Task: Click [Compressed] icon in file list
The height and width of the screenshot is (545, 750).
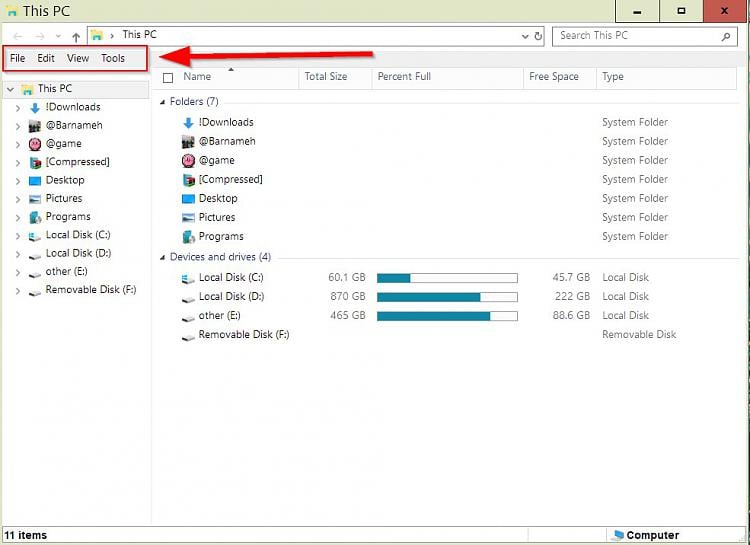Action: click(x=189, y=180)
